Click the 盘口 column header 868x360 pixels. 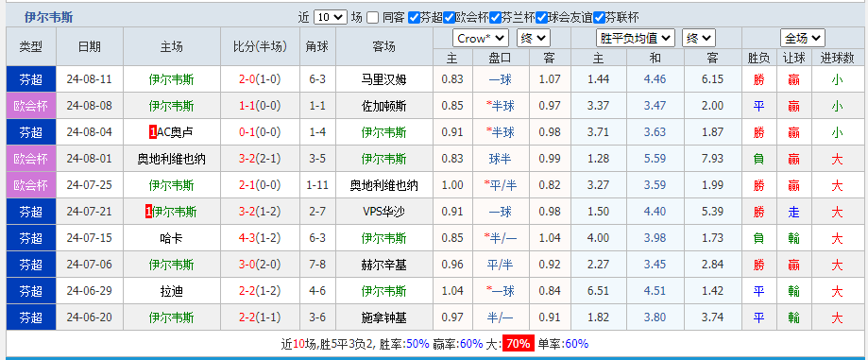click(501, 58)
